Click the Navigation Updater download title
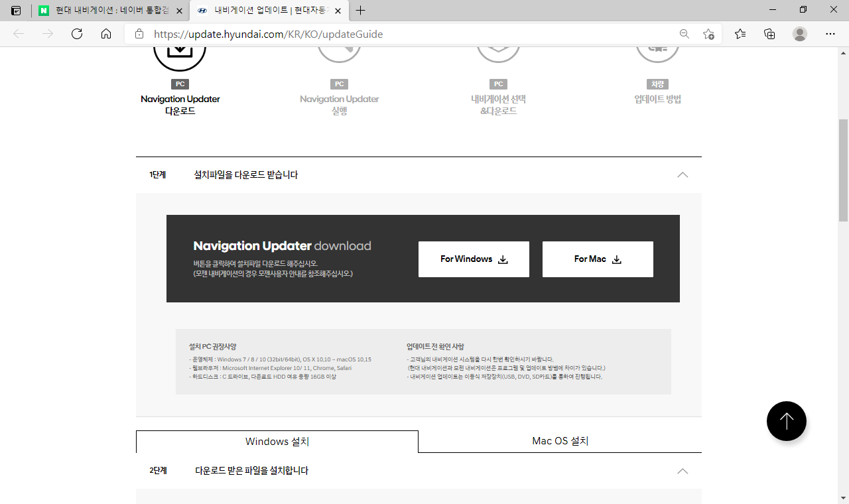The width and height of the screenshot is (849, 504). [282, 246]
